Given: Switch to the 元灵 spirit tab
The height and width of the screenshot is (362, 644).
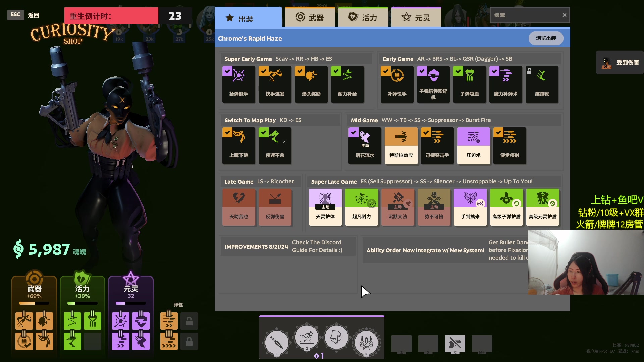Looking at the screenshot, I should coord(416,17).
